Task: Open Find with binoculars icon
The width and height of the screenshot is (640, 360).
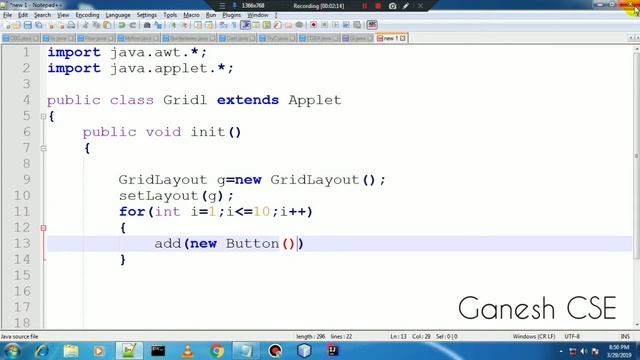Action: [x=147, y=25]
